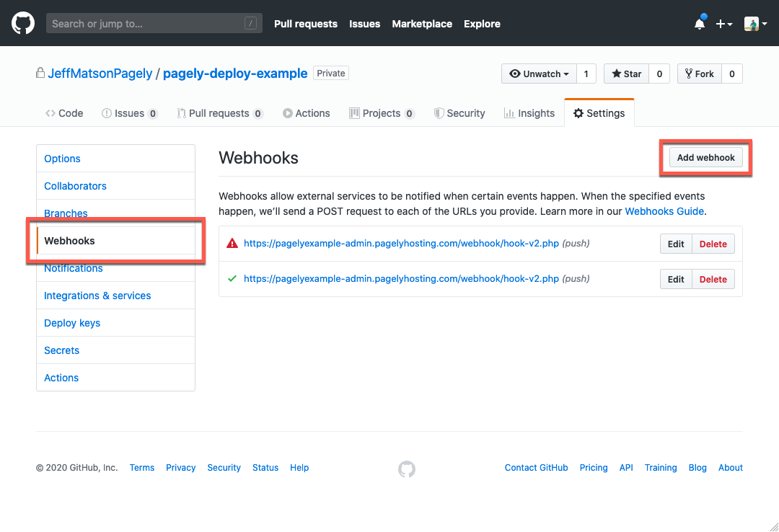Open Contact GitHub footer link

pyautogui.click(x=536, y=467)
